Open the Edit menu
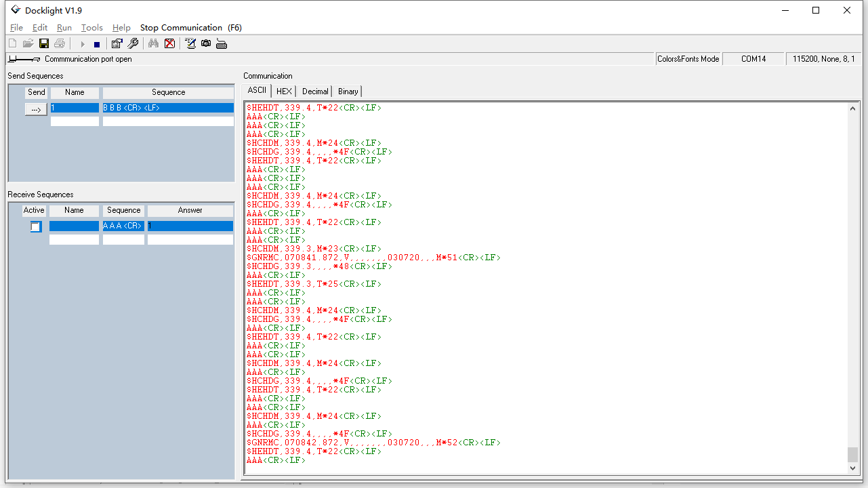This screenshot has width=868, height=488. coord(40,28)
